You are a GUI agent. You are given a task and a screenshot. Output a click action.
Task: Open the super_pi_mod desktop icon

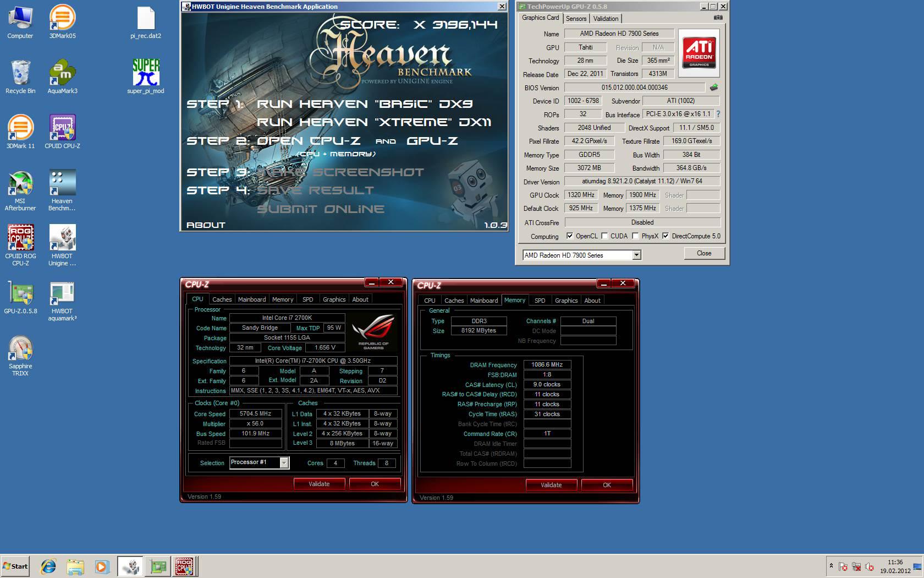pos(146,76)
